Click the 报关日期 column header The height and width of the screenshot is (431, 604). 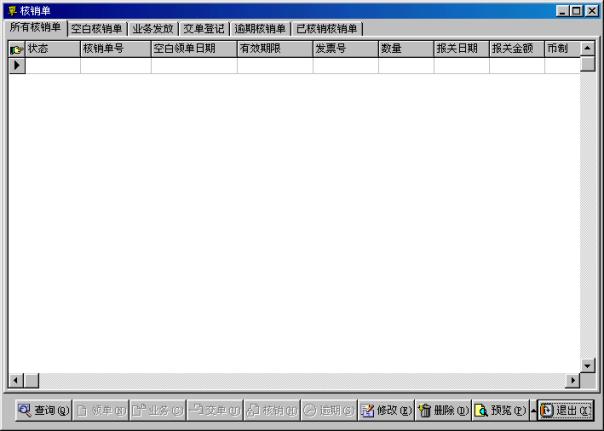tap(461, 49)
